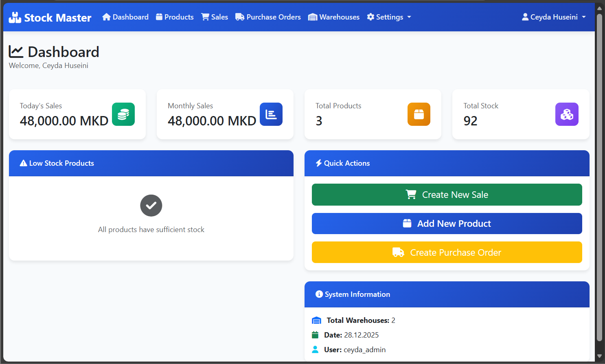Screen dimensions: 605x364
Task: Go to Sales in the navigation bar
Action: pyautogui.click(x=215, y=17)
